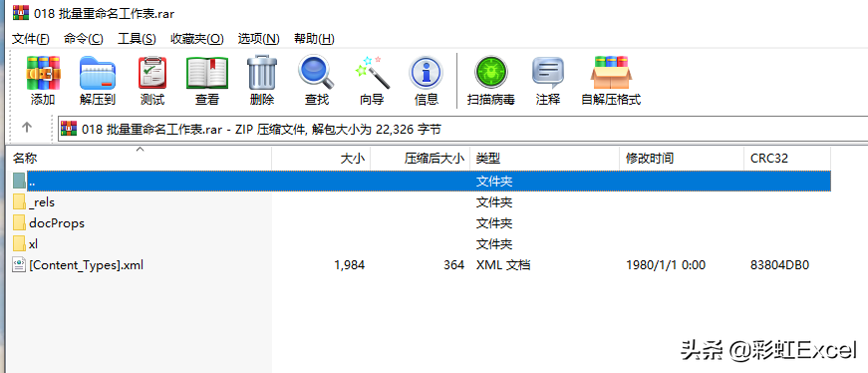868x373 pixels.
Task: Sort by Modified (修改时间) column header
Action: point(682,159)
